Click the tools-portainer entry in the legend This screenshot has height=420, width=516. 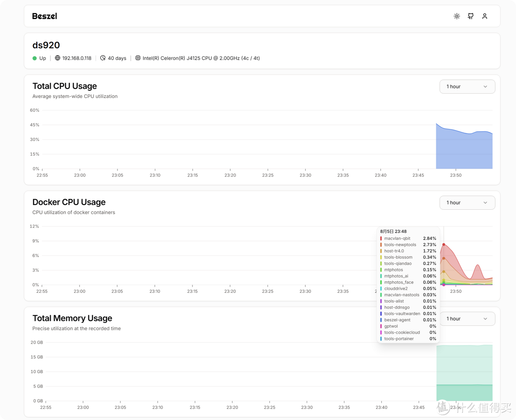[x=399, y=338]
